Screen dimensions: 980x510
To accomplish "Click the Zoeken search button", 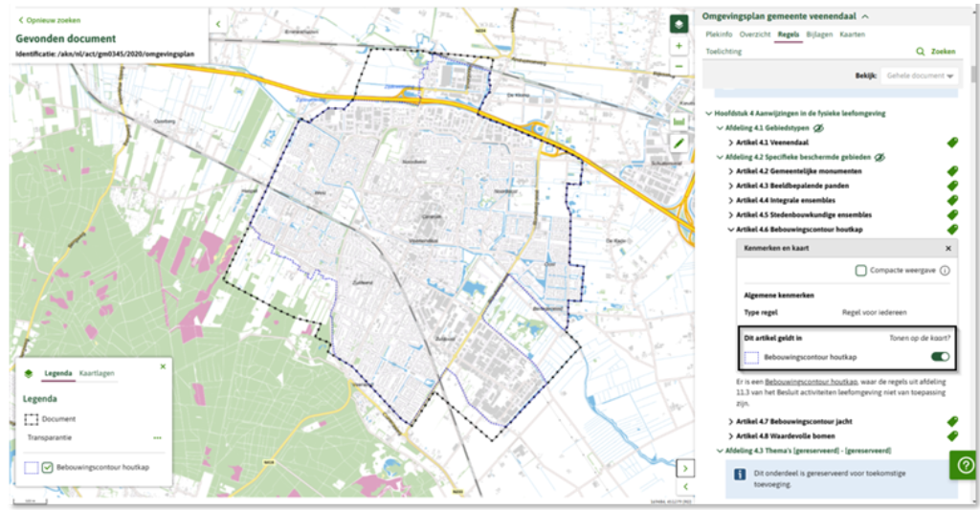I will (x=936, y=51).
